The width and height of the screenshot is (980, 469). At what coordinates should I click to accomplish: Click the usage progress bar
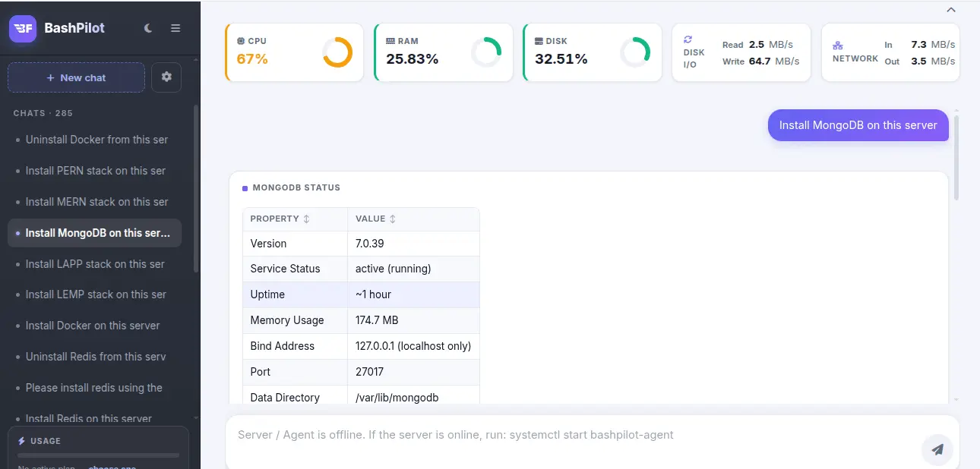99,455
